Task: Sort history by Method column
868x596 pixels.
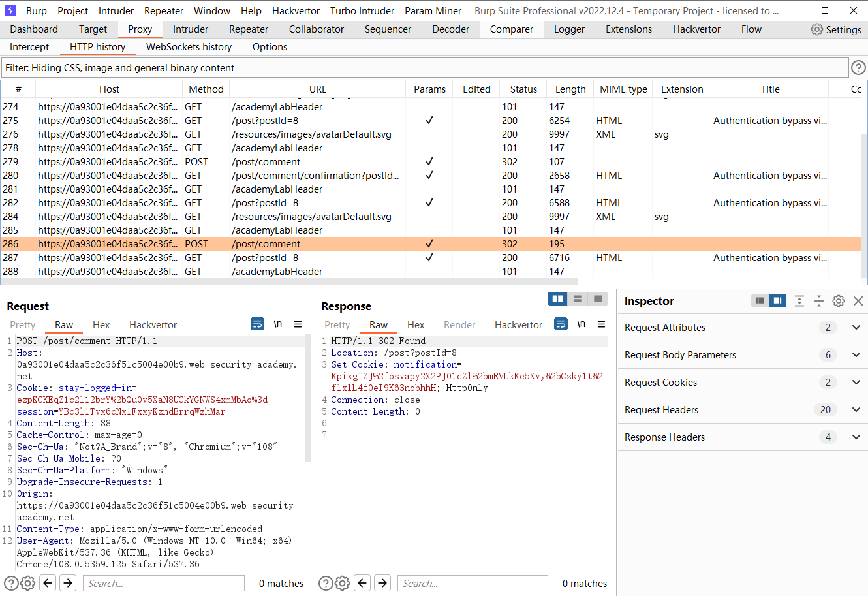Action: click(206, 89)
